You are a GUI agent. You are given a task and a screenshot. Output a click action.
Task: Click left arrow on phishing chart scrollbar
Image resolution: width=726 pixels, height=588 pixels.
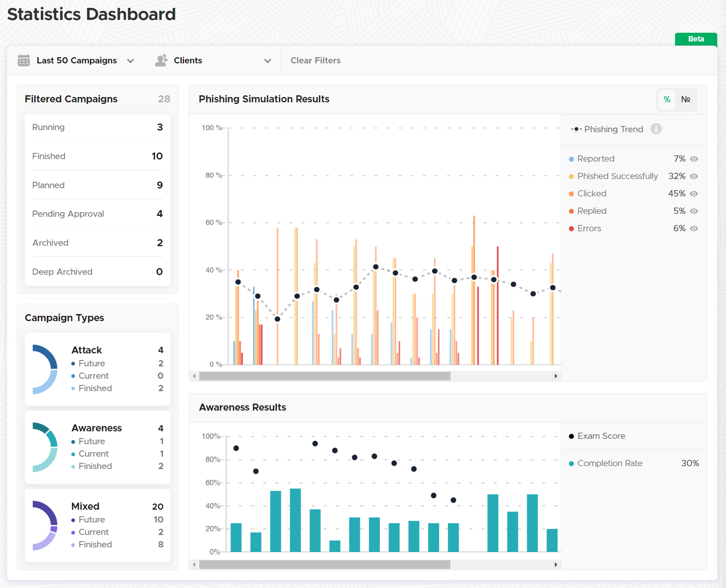pyautogui.click(x=194, y=376)
